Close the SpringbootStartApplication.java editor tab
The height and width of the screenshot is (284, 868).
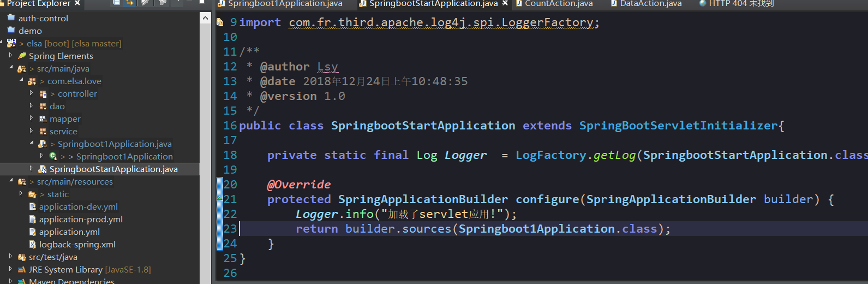coord(505,3)
